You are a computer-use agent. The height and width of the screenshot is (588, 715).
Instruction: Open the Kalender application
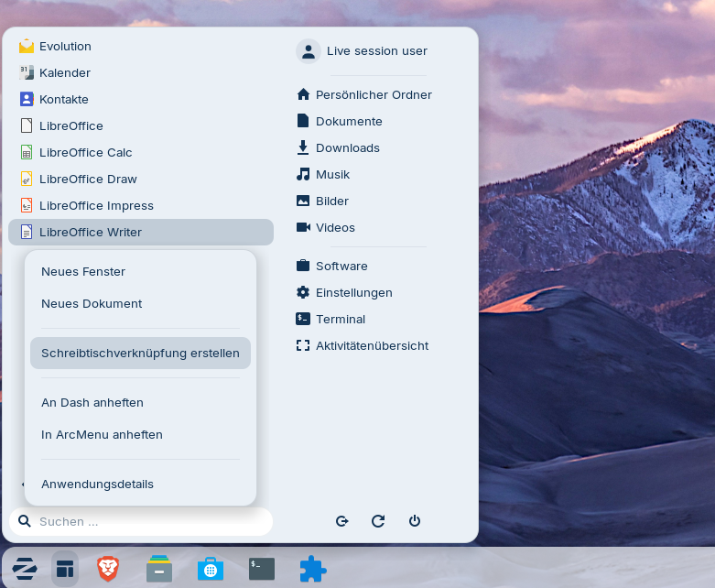coord(64,73)
